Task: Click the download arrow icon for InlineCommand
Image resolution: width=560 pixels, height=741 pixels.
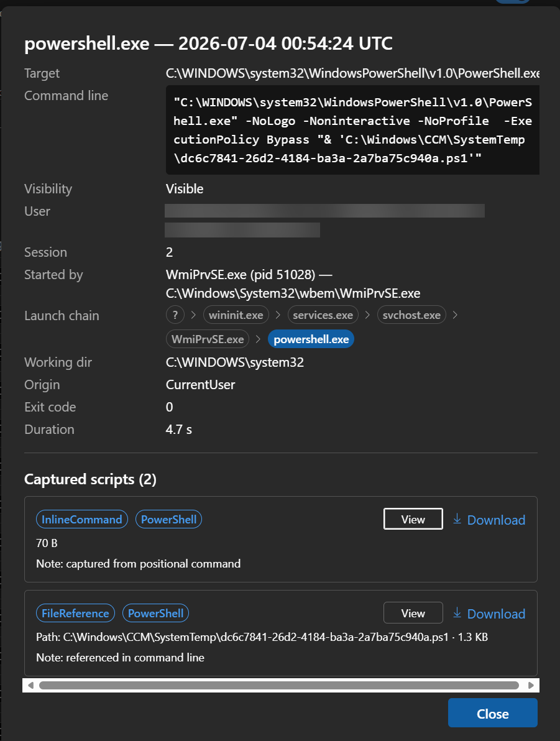Action: [x=457, y=519]
